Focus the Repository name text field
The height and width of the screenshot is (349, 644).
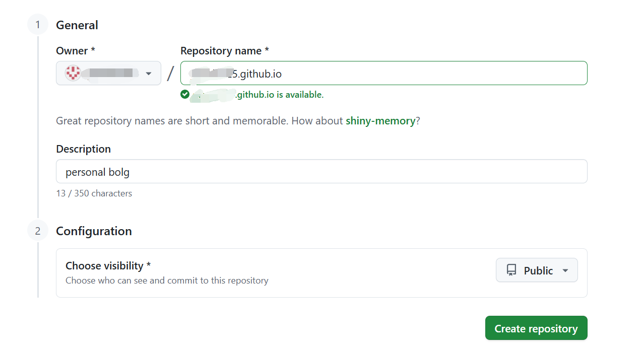click(383, 74)
